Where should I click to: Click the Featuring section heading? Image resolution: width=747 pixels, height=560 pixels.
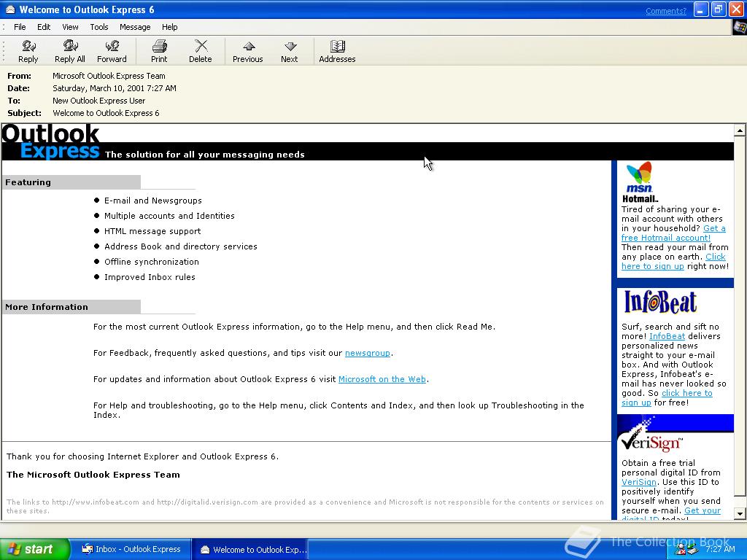(x=28, y=182)
